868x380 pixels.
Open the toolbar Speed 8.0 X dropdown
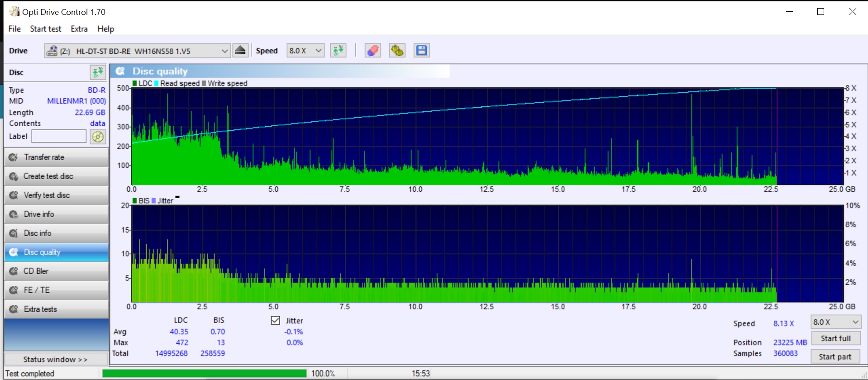point(305,51)
